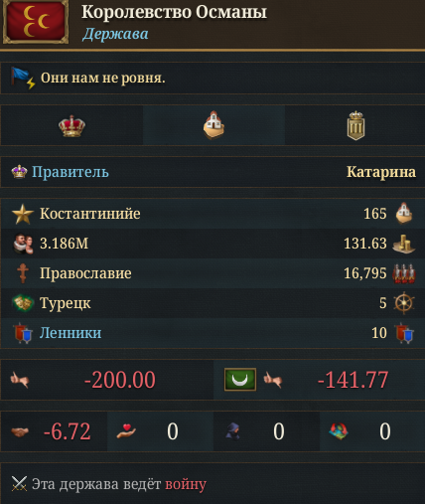Click ruler name Катарина
The width and height of the screenshot is (425, 504).
[381, 172]
